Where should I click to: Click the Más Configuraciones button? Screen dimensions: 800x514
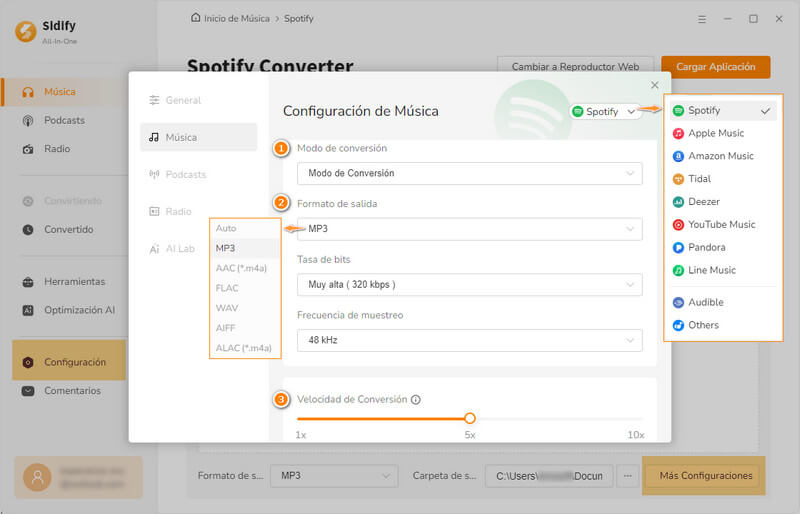click(x=706, y=476)
